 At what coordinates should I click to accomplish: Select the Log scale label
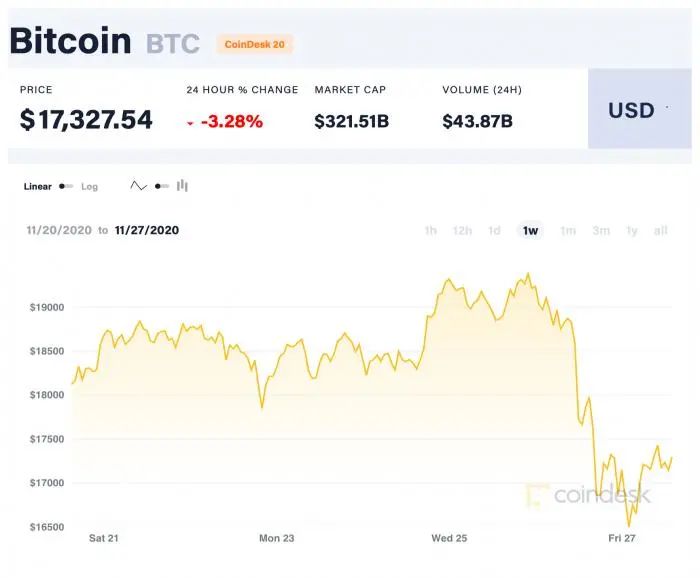(90, 187)
